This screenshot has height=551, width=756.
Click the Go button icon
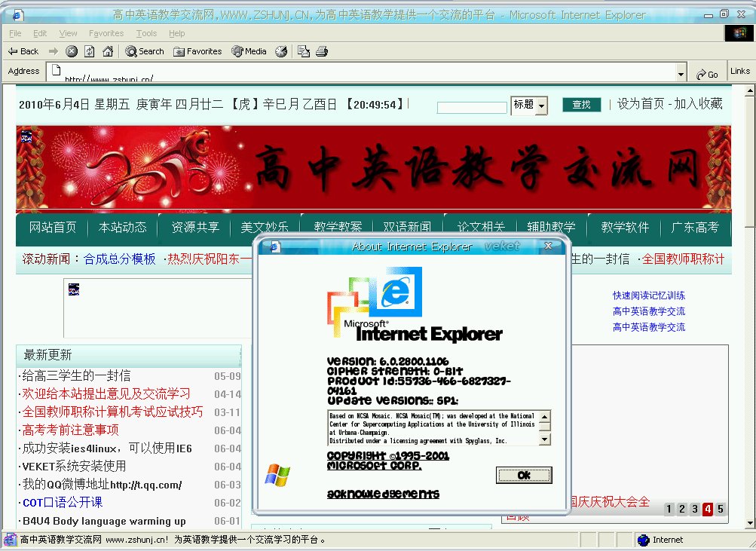(x=707, y=74)
